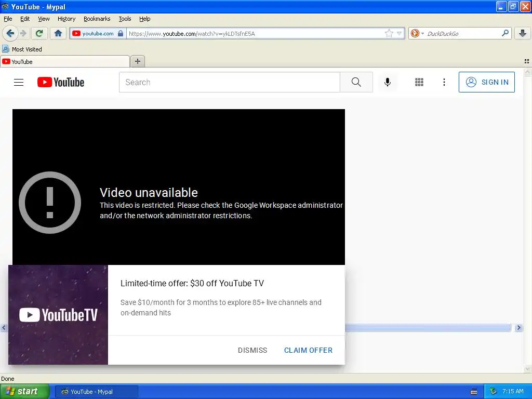Open the DuckDuckGo search engine dropdown

(x=417, y=33)
